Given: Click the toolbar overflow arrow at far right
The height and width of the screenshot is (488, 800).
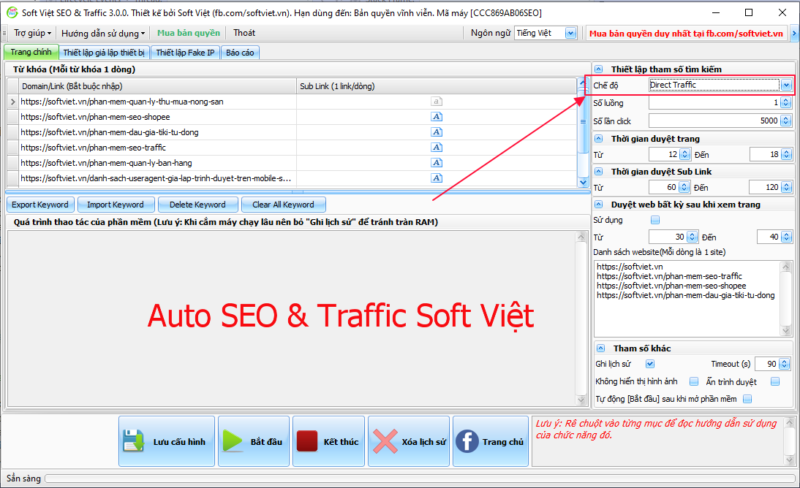Looking at the screenshot, I should 794,33.
